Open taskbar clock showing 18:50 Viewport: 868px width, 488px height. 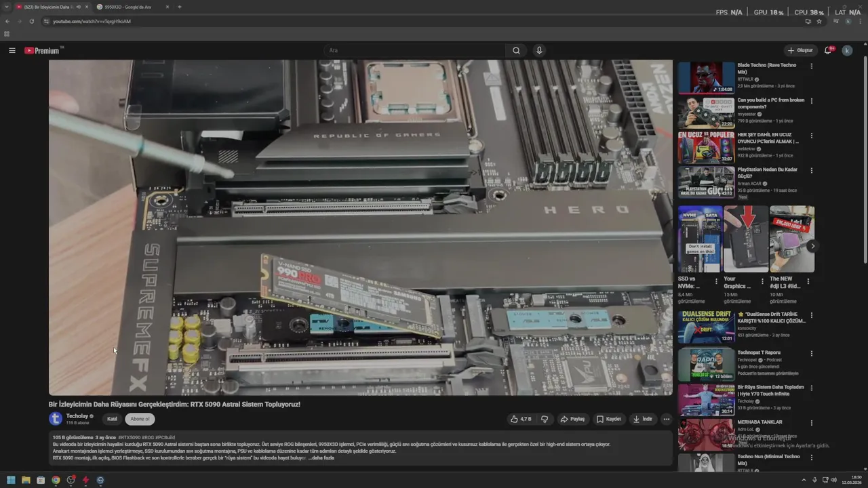852,480
